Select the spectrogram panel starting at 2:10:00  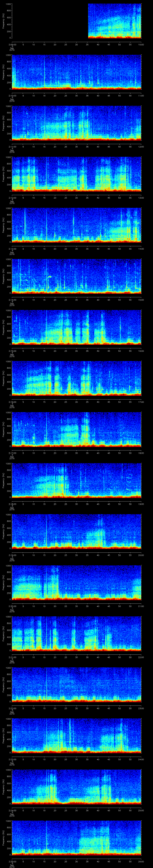[76, 72]
